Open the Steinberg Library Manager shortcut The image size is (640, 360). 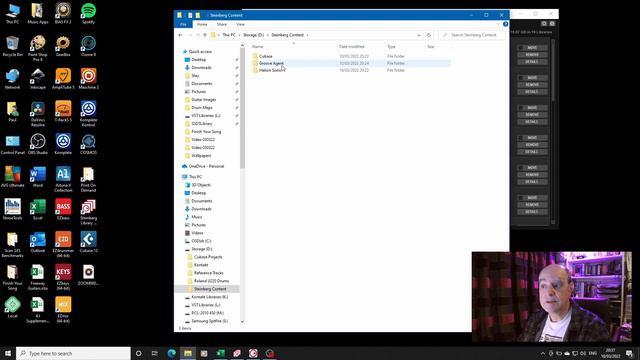[88, 212]
